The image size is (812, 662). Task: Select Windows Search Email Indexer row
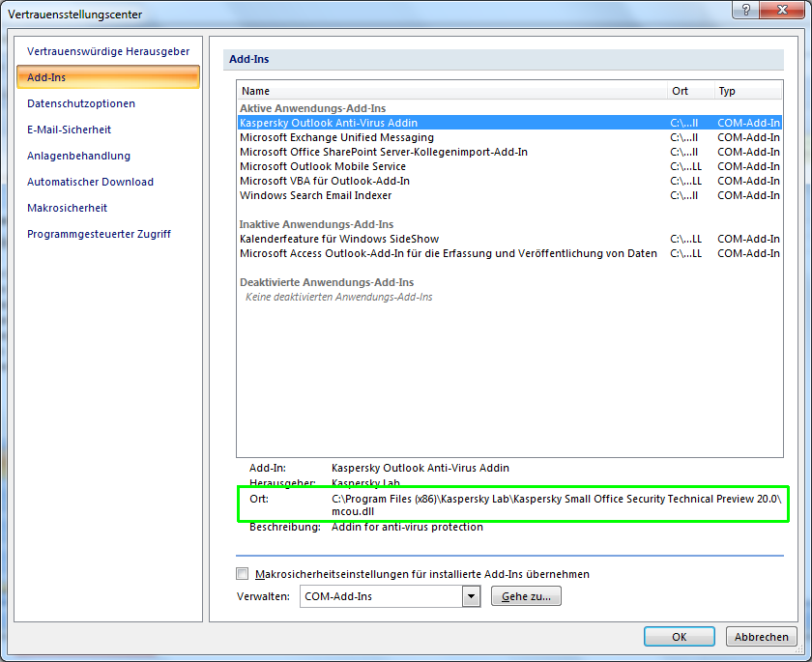(509, 195)
